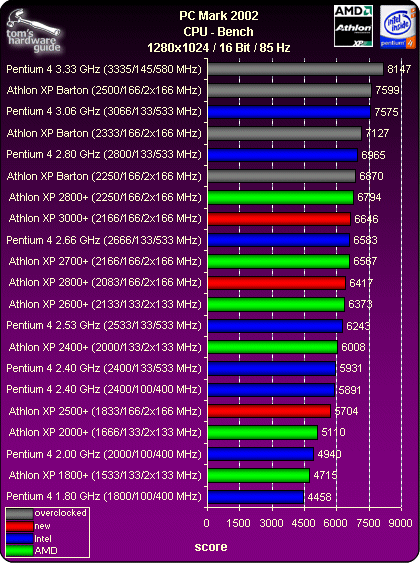The height and width of the screenshot is (563, 420).
Task: Click the 'overclocked' legend label
Action: click(61, 513)
